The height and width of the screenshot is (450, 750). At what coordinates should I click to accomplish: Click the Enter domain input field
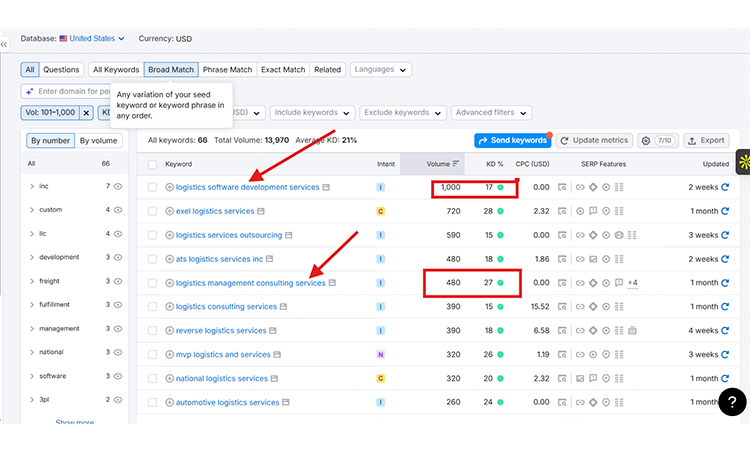(67, 91)
